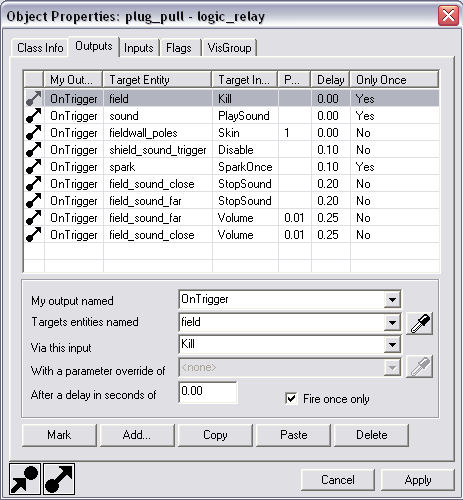Expand the My output named dropdown
Viewport: 463px width, 500px height.
(x=392, y=299)
